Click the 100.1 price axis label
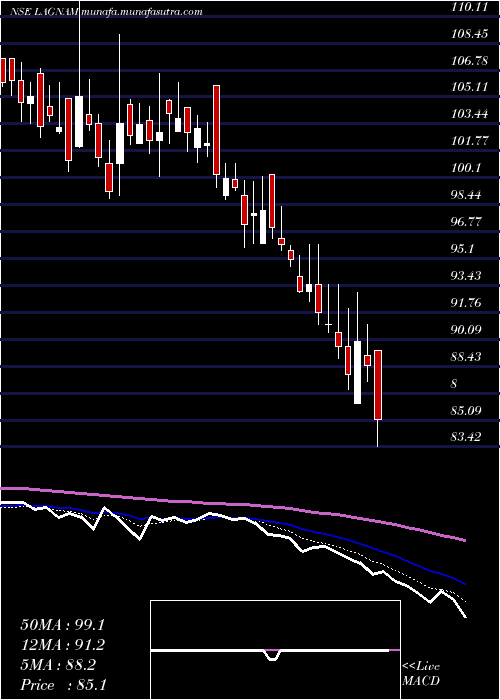Image resolution: width=500 pixels, height=700 pixels. 466,168
